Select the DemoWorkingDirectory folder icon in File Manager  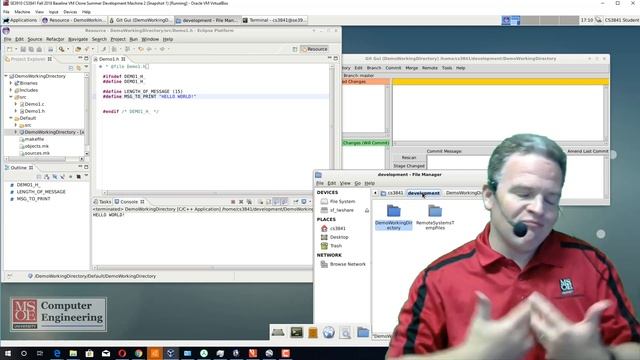[x=394, y=211]
